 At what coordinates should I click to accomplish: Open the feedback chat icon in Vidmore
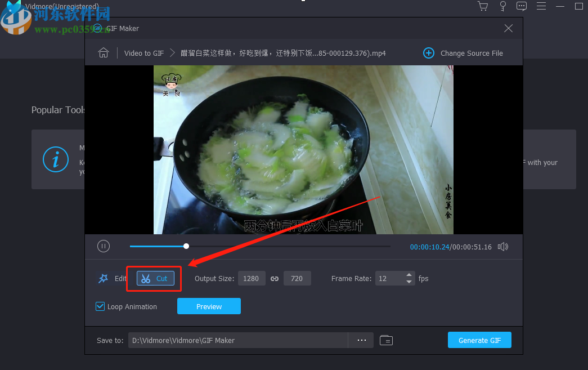coord(522,6)
